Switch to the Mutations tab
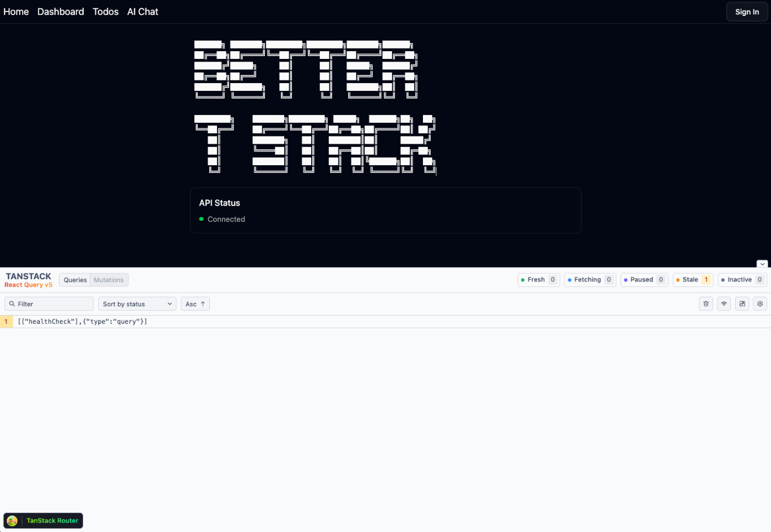 point(108,280)
